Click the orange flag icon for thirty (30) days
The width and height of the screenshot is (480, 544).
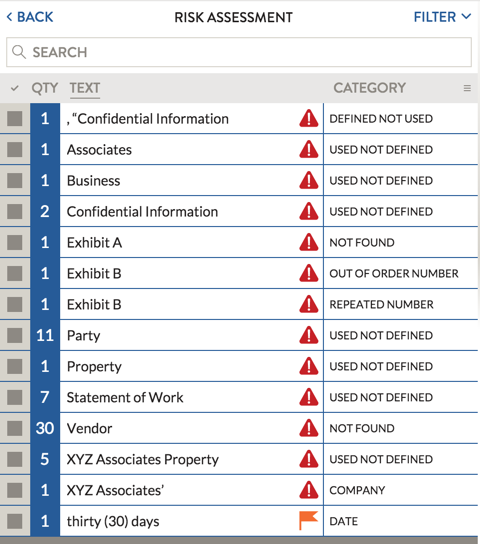click(x=308, y=520)
